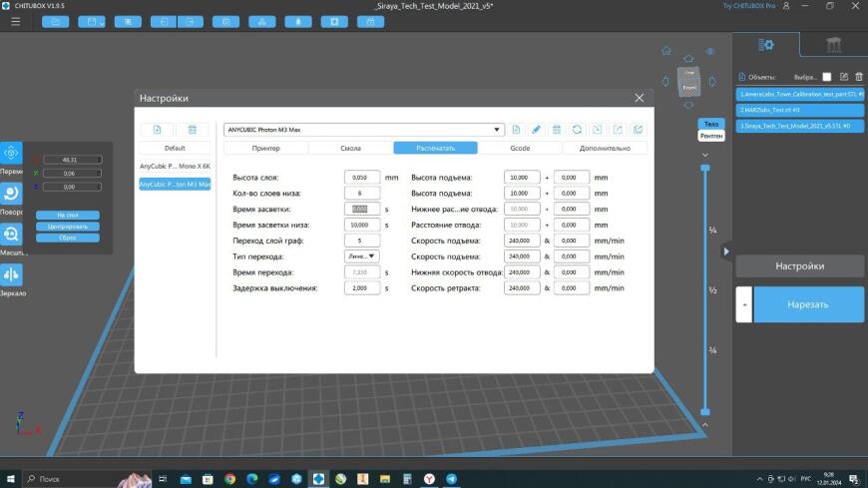
Task: Open the hamburger main menu
Action: coord(16,22)
